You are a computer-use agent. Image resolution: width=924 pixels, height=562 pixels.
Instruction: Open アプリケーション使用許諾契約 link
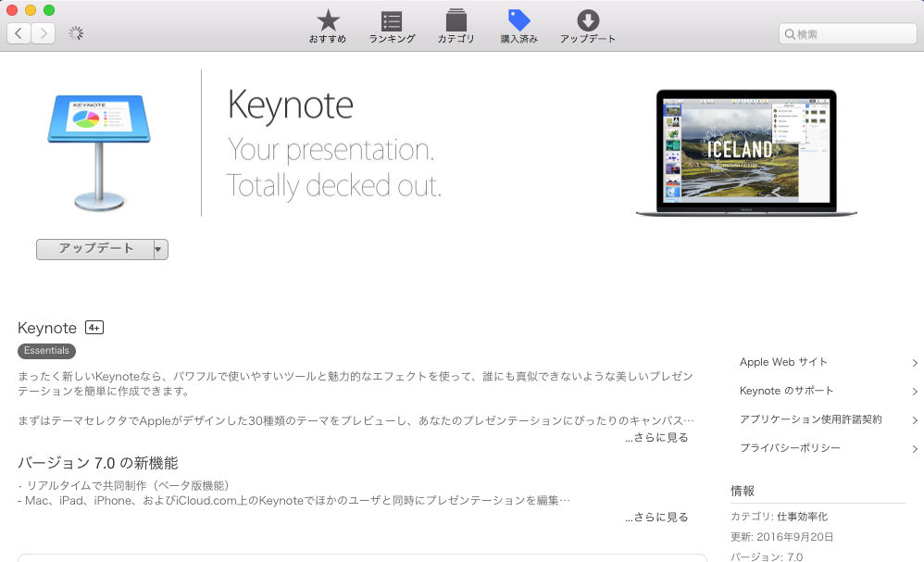point(811,419)
